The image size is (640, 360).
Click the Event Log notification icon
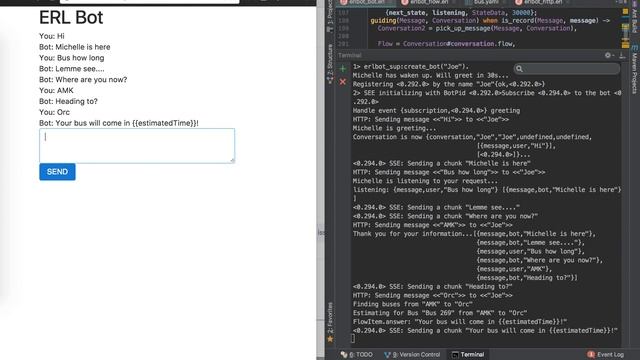coord(591,355)
